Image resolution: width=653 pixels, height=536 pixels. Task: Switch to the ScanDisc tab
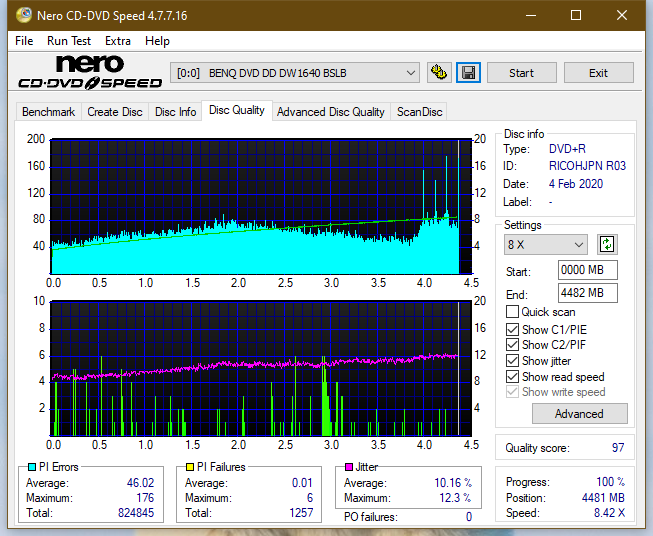419,112
